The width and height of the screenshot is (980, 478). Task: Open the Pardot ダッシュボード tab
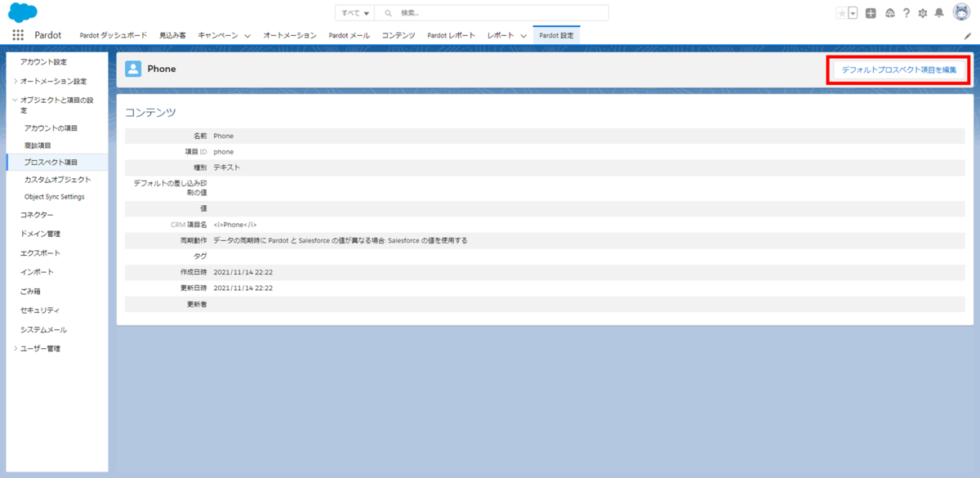point(114,35)
